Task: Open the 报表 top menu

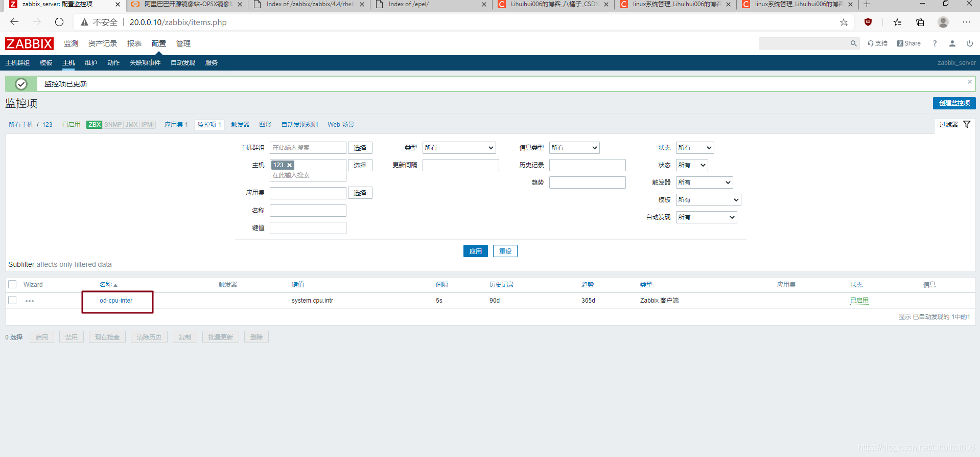Action: [134, 43]
